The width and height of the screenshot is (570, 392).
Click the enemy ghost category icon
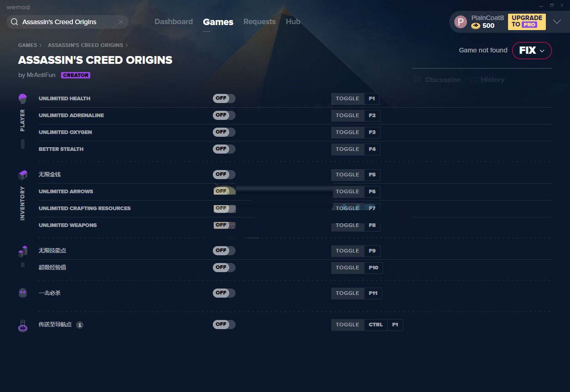point(23,293)
